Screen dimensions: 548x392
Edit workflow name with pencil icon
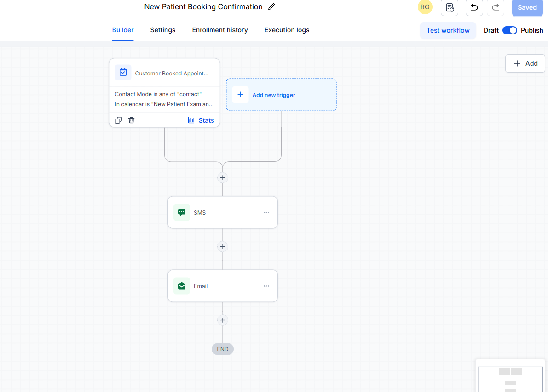point(271,6)
